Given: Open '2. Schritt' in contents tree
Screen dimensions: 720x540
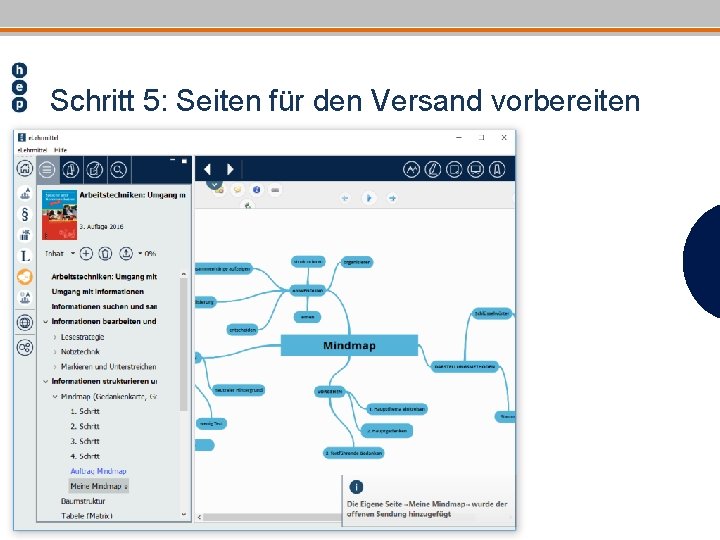Looking at the screenshot, I should coord(85,426).
